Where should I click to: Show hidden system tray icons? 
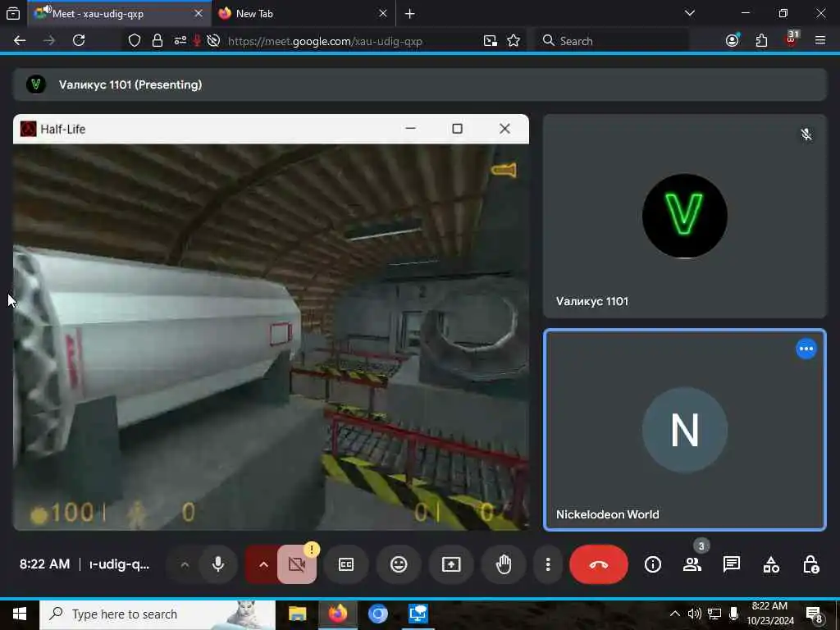click(x=675, y=614)
